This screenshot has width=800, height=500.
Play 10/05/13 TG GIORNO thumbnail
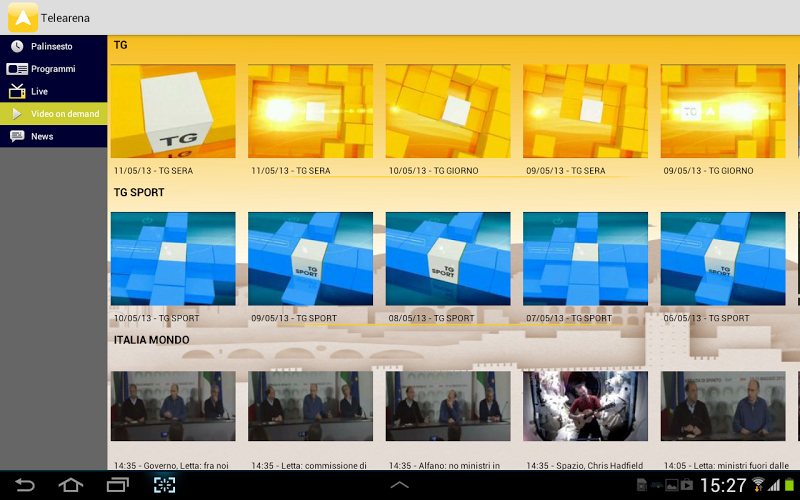click(x=448, y=111)
